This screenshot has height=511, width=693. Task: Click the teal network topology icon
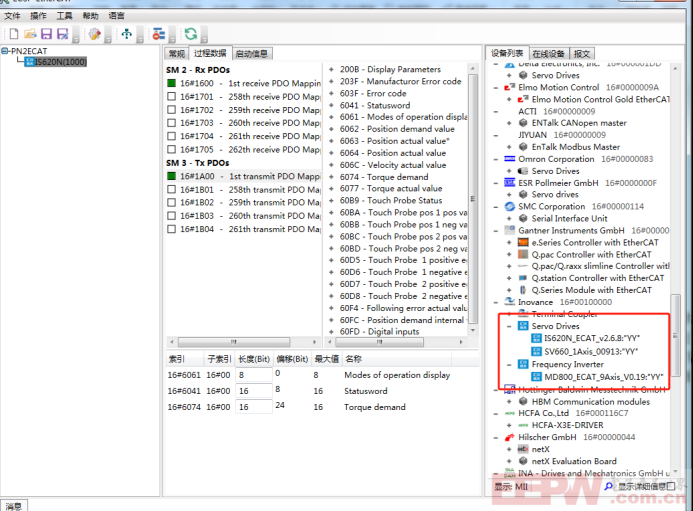[127, 34]
